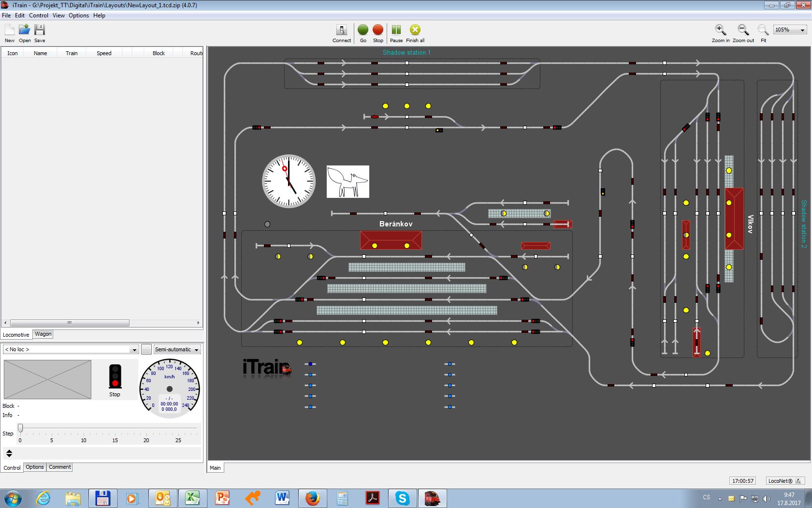Click the Finish all icon

(x=415, y=30)
